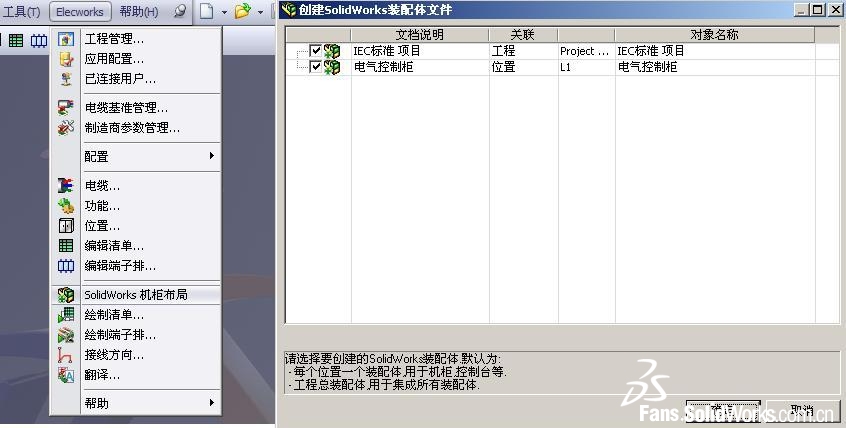Click the 应用配置 icon
The width and height of the screenshot is (846, 428).
(66, 59)
